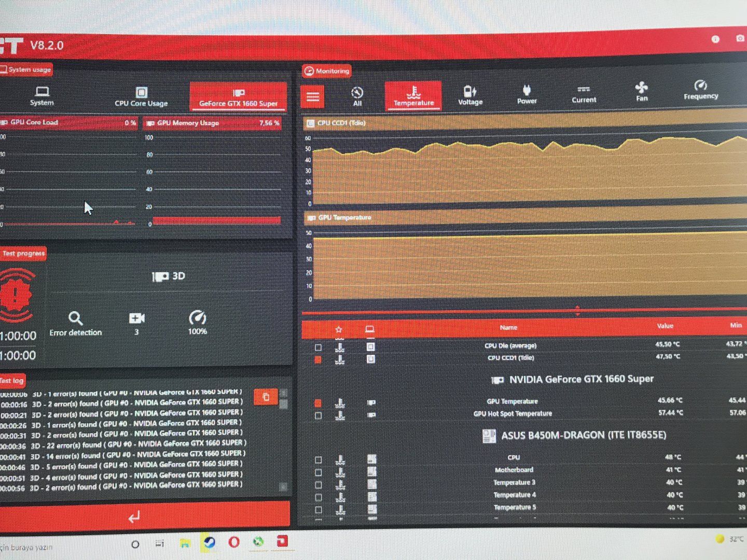Screen dimensions: 747x560
Task: Click the thermometer icon in Temperature 5 row
Action: [x=340, y=509]
